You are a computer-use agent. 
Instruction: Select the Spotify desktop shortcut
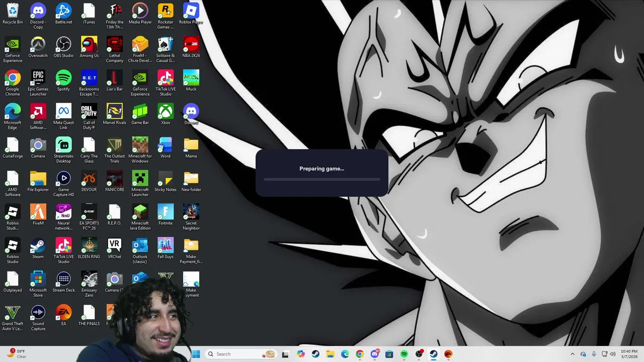(x=63, y=81)
